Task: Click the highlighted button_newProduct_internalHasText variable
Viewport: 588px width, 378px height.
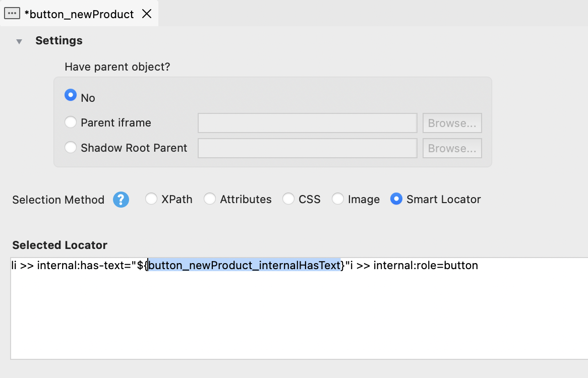Action: (244, 265)
